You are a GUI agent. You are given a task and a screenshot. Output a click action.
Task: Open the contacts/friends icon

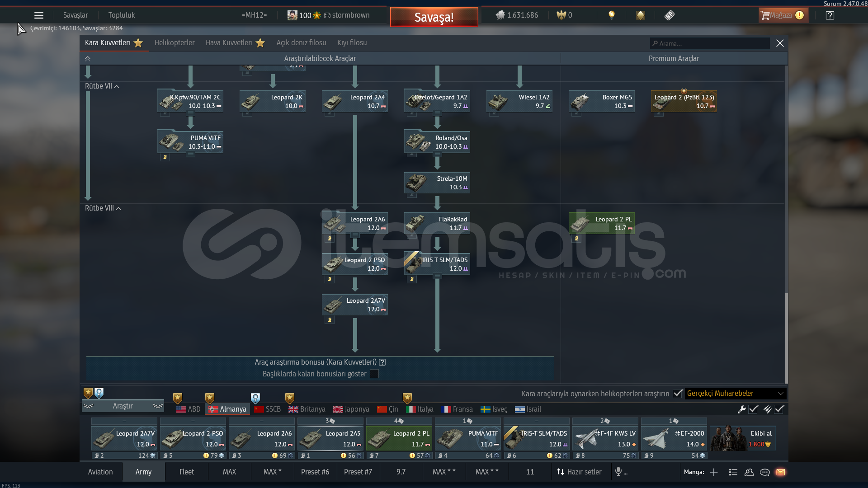point(749,472)
